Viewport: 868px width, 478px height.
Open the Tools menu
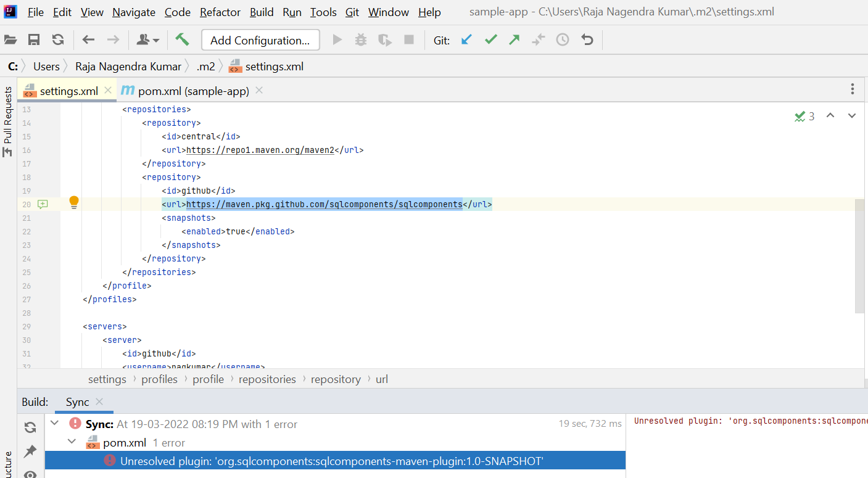point(323,12)
